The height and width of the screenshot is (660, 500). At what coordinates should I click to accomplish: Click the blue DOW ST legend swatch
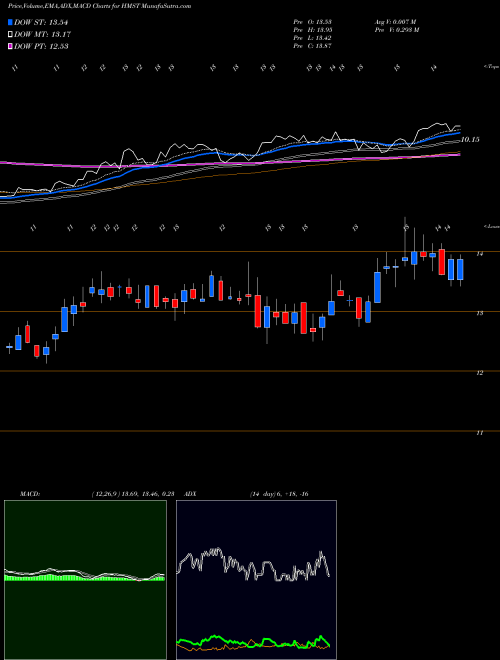pos(10,22)
